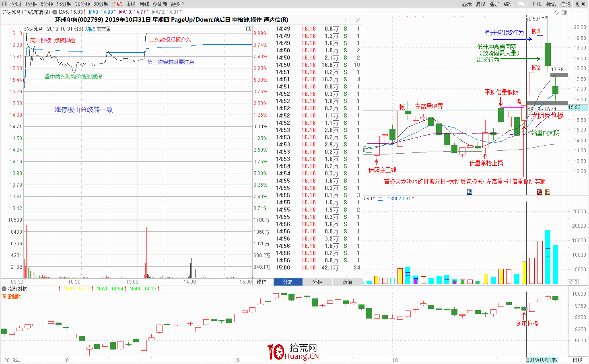The image size is (589, 364).
Task: Click the 深证指数 label in index panel
Action: 11,296
